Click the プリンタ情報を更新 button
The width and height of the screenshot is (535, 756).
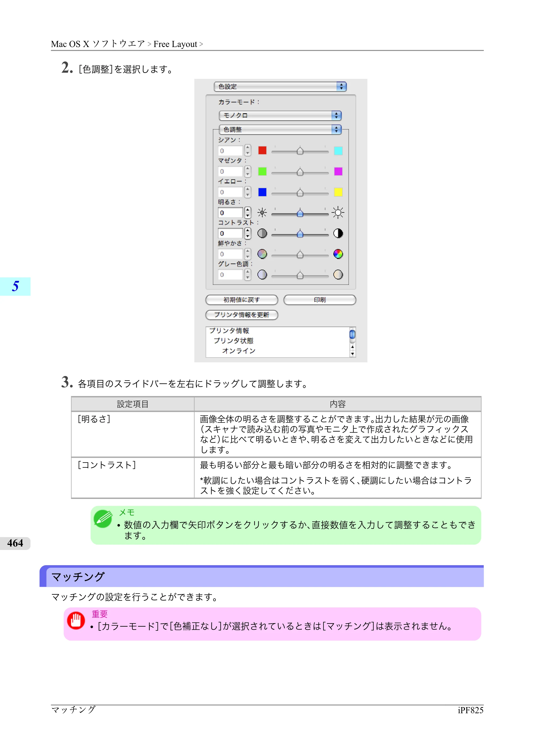click(x=241, y=315)
